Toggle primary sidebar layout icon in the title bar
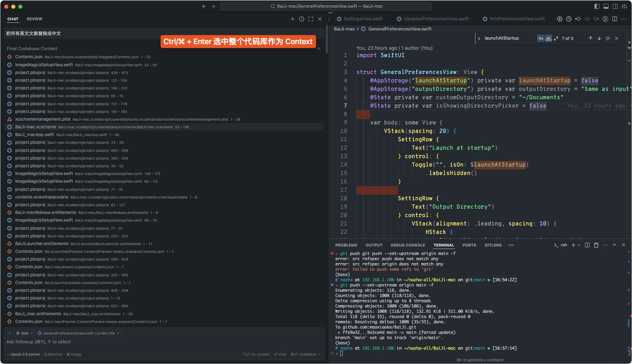The height and width of the screenshot is (364, 632). 597,6
